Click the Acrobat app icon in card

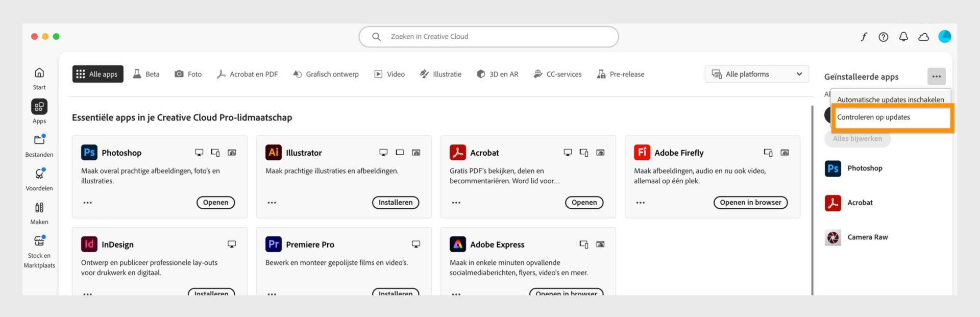click(458, 152)
